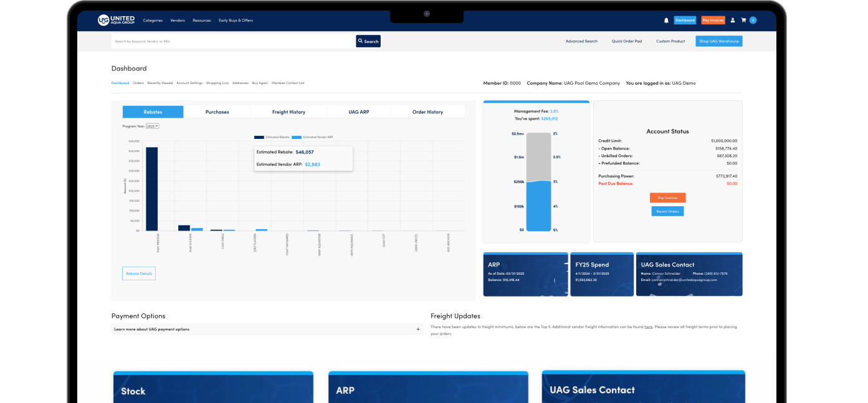
Task: Open Recently Viewed link
Action: pyautogui.click(x=160, y=83)
